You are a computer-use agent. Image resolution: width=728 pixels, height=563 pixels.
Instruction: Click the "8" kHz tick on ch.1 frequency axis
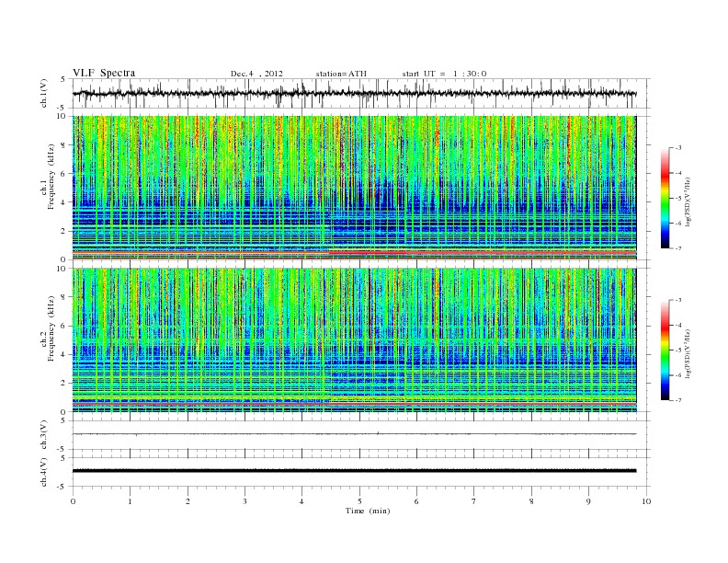(63, 145)
